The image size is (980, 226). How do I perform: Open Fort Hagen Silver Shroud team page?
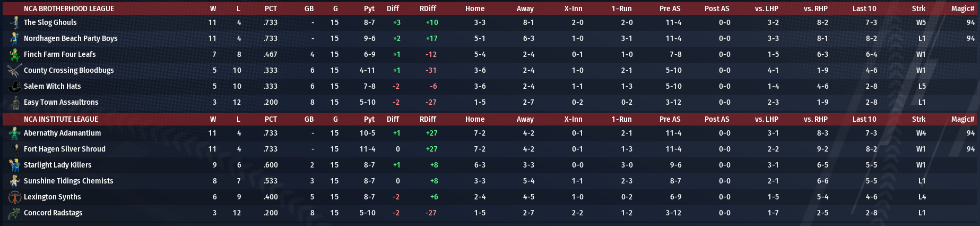65,149
